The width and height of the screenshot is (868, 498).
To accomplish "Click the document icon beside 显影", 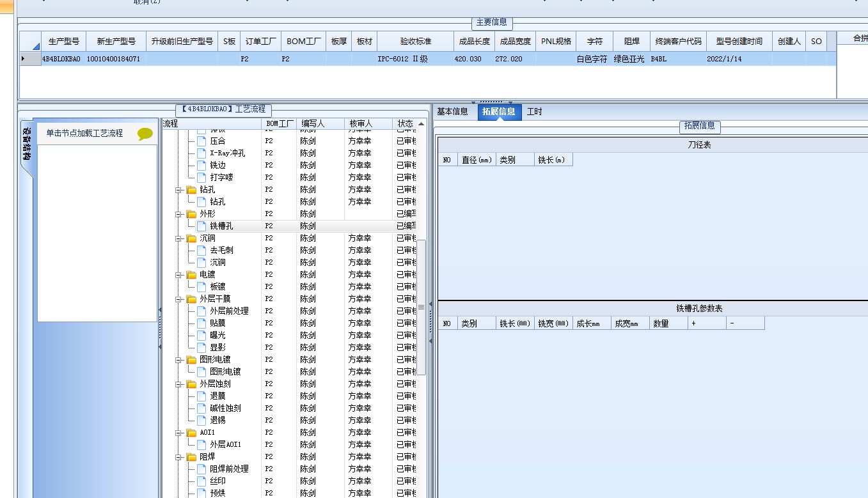I will [201, 347].
